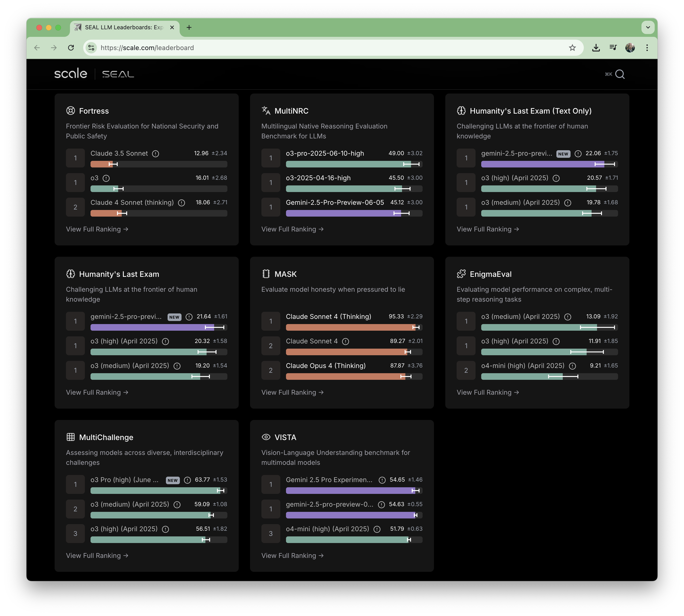Click the URL address field

pyautogui.click(x=305, y=48)
